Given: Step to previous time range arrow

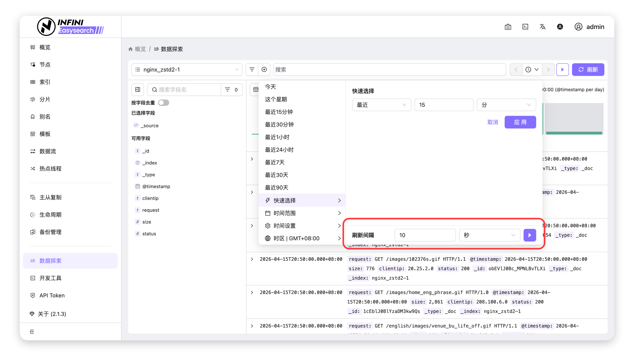Looking at the screenshot, I should coord(516,70).
